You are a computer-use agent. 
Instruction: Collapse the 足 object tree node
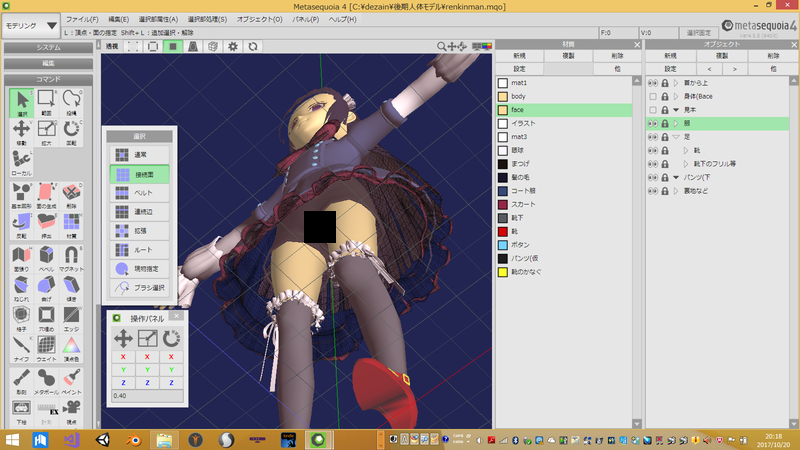tap(676, 137)
